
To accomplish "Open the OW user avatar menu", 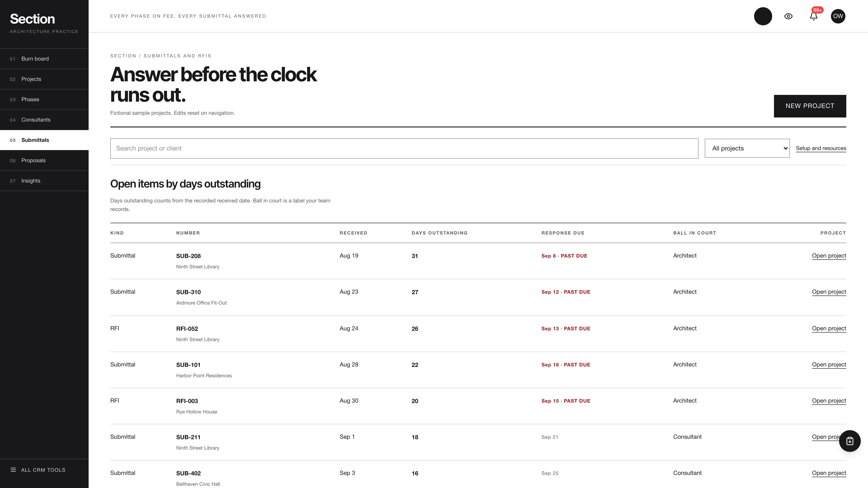I will click(838, 16).
